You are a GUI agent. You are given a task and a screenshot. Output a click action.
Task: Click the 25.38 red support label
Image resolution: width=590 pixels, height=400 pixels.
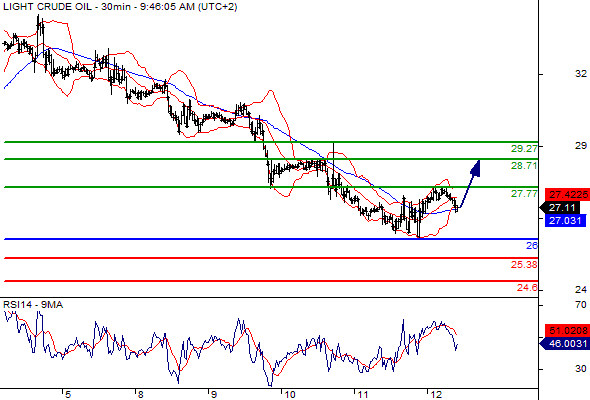(524, 265)
